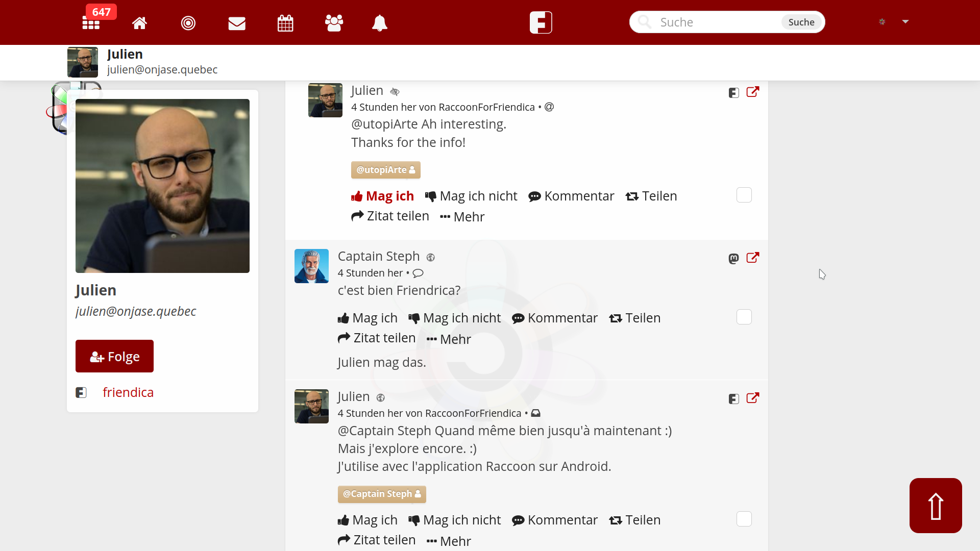Click Teilen on Captain Steph post
This screenshot has height=551, width=980.
pyautogui.click(x=635, y=318)
